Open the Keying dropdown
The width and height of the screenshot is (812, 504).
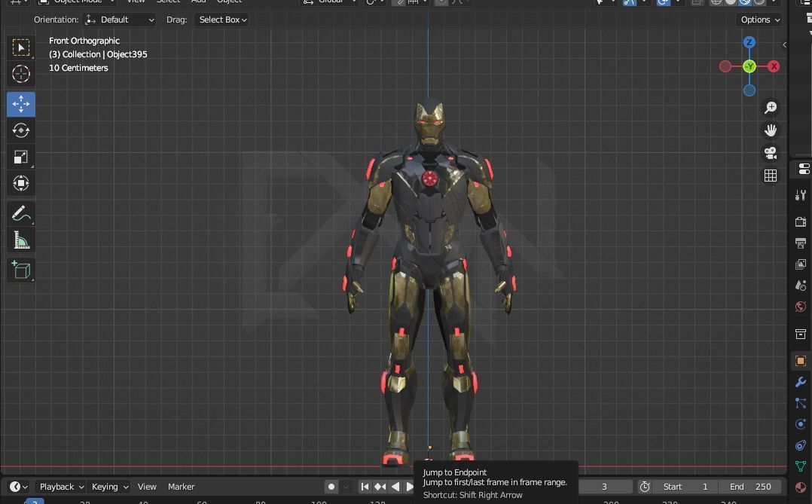click(x=109, y=487)
